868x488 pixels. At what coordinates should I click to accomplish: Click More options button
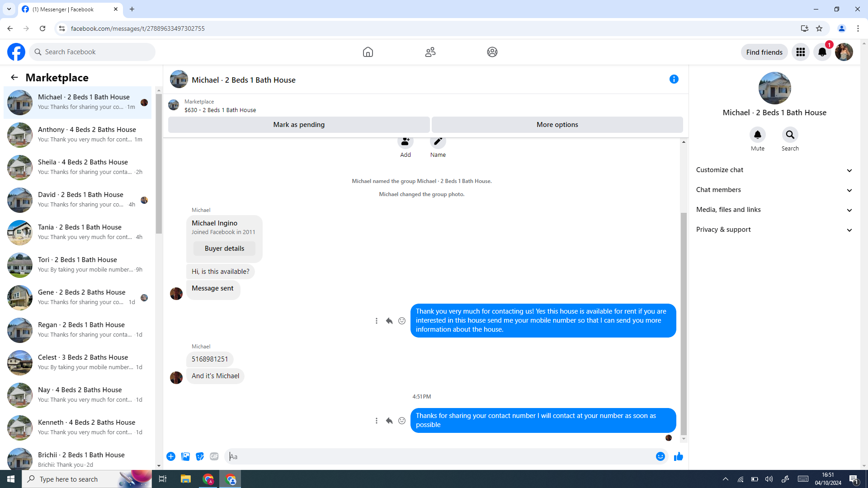point(557,125)
